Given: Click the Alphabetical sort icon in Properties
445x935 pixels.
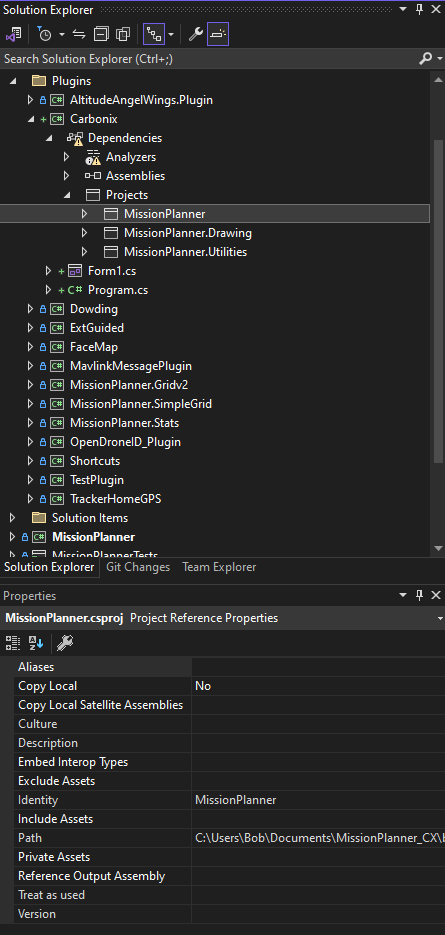Looking at the screenshot, I should [36, 642].
